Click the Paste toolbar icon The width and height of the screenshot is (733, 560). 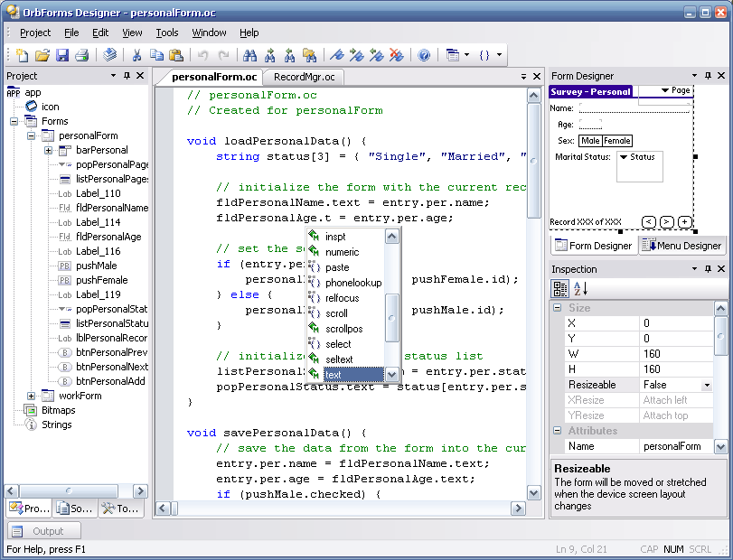(176, 55)
